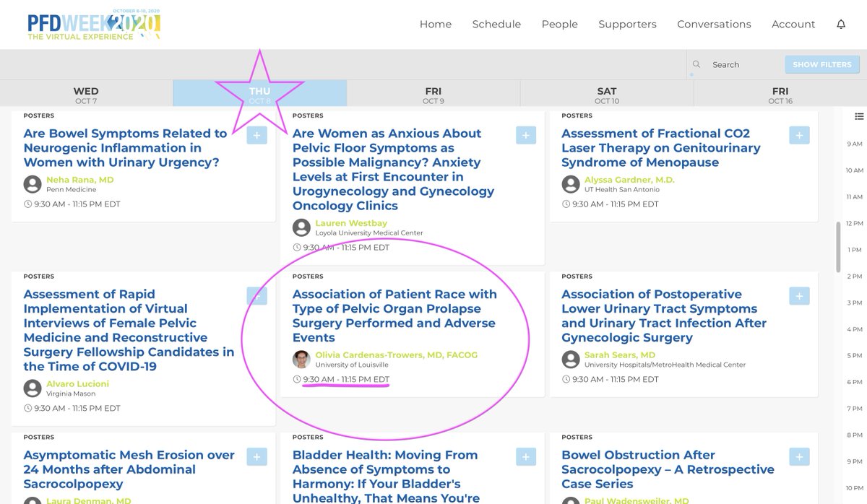This screenshot has height=504, width=867.
Task: Jump to 2 PM on timeline
Action: tap(854, 277)
